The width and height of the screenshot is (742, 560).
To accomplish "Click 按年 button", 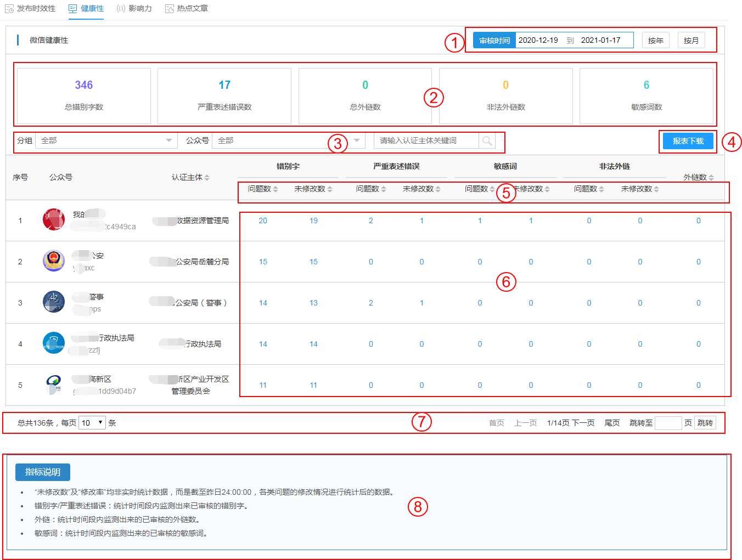I will [655, 41].
